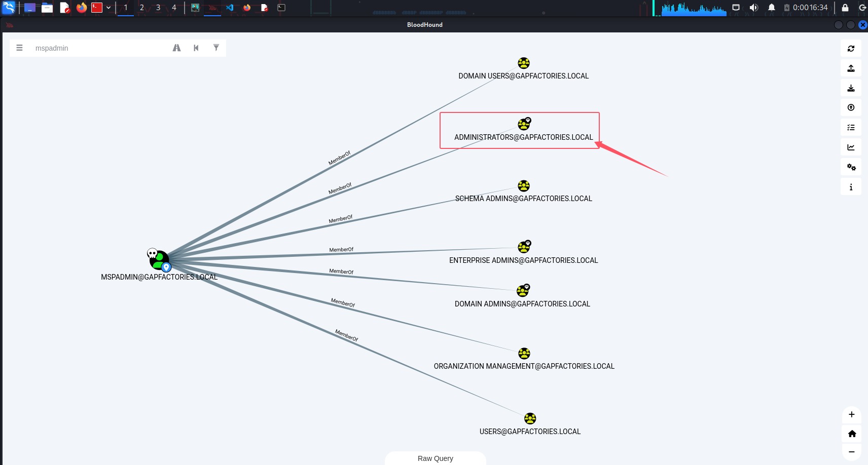
Task: Select the DOMAIN ADMINS group node icon
Action: pyautogui.click(x=523, y=291)
